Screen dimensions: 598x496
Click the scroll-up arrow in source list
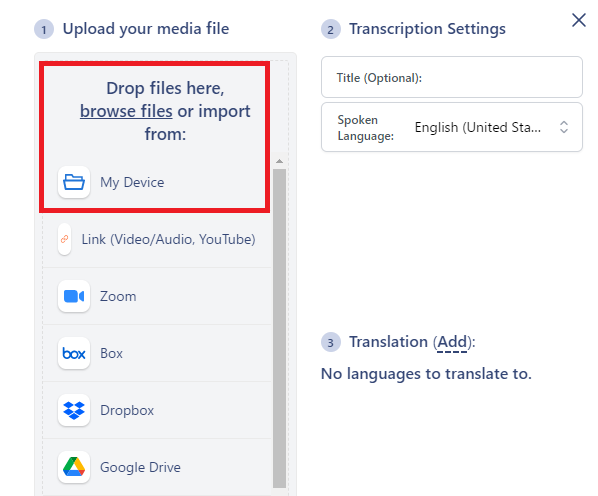pos(279,161)
